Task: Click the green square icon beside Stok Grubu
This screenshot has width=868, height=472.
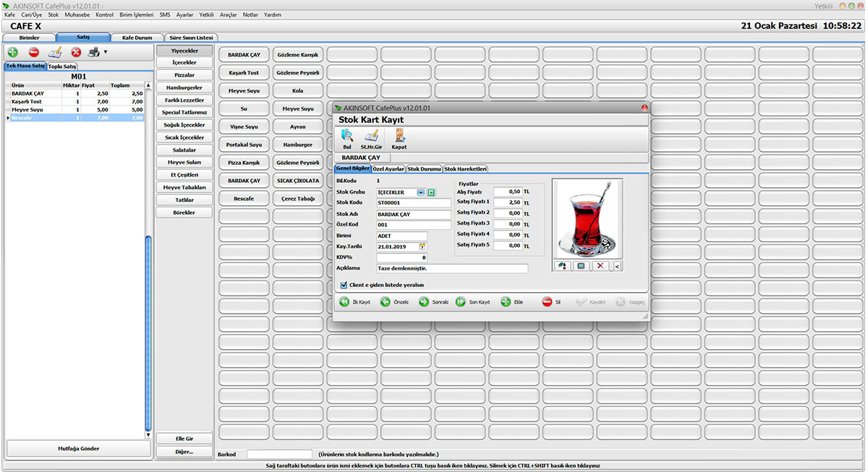Action: (431, 192)
